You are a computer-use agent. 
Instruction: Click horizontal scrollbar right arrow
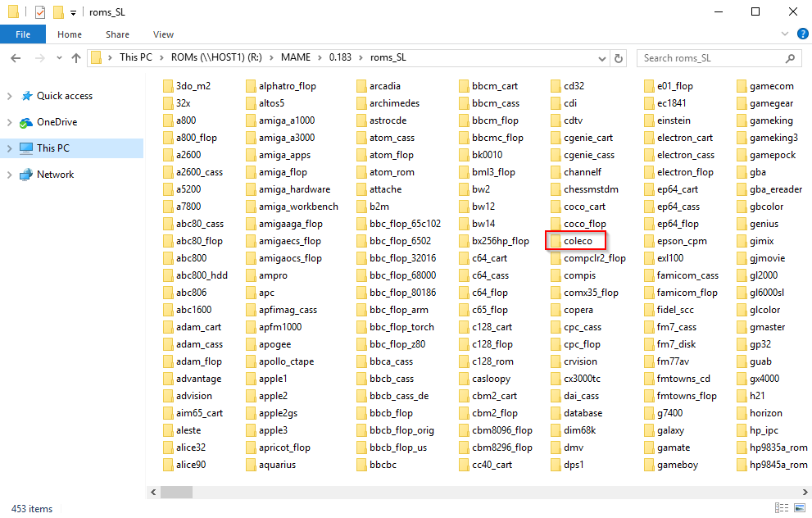click(x=805, y=492)
